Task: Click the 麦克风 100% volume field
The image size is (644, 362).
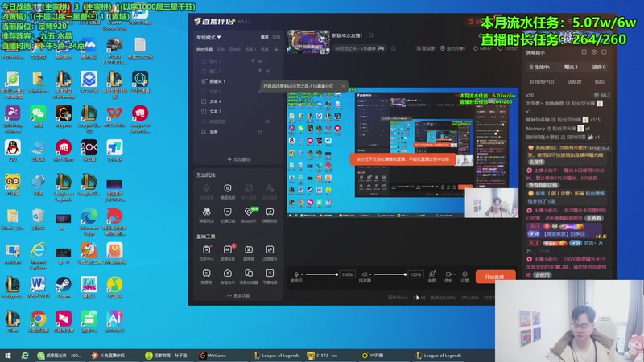Action: tap(347, 274)
